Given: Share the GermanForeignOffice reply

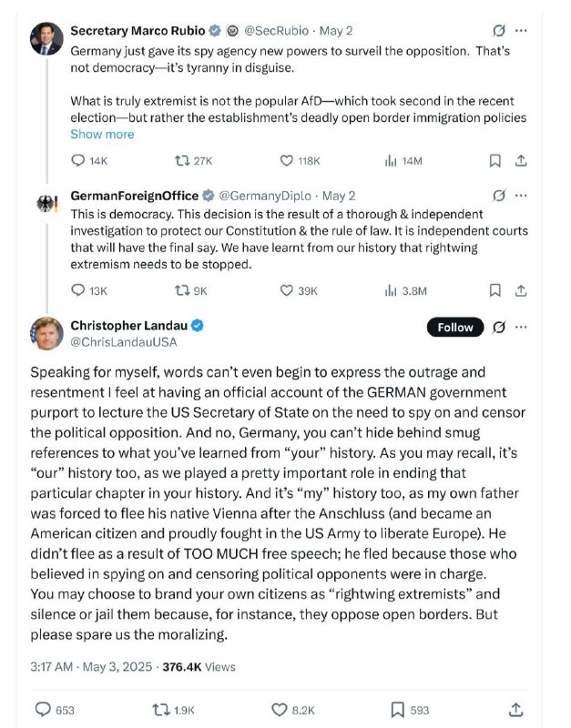Looking at the screenshot, I should [521, 290].
